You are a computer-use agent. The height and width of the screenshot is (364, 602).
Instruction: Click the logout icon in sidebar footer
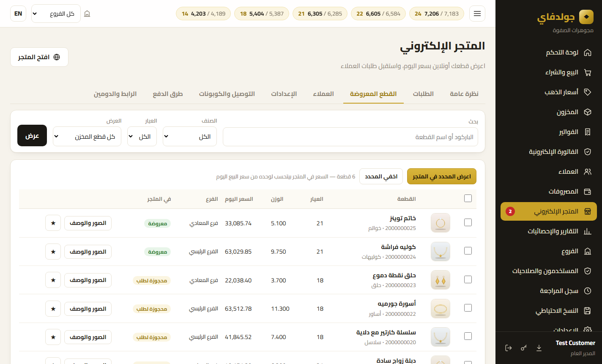509,348
